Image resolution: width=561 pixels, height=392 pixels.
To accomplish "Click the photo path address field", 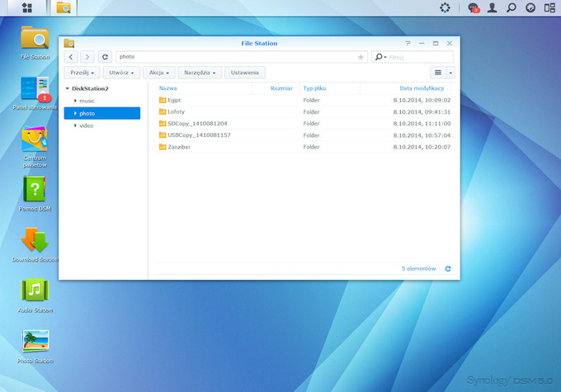I will tap(242, 57).
